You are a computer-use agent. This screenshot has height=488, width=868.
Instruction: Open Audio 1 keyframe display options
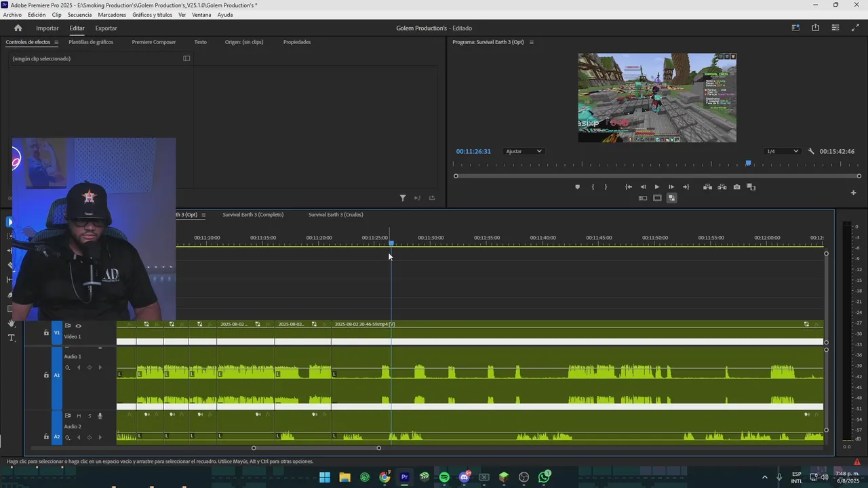pos(67,368)
